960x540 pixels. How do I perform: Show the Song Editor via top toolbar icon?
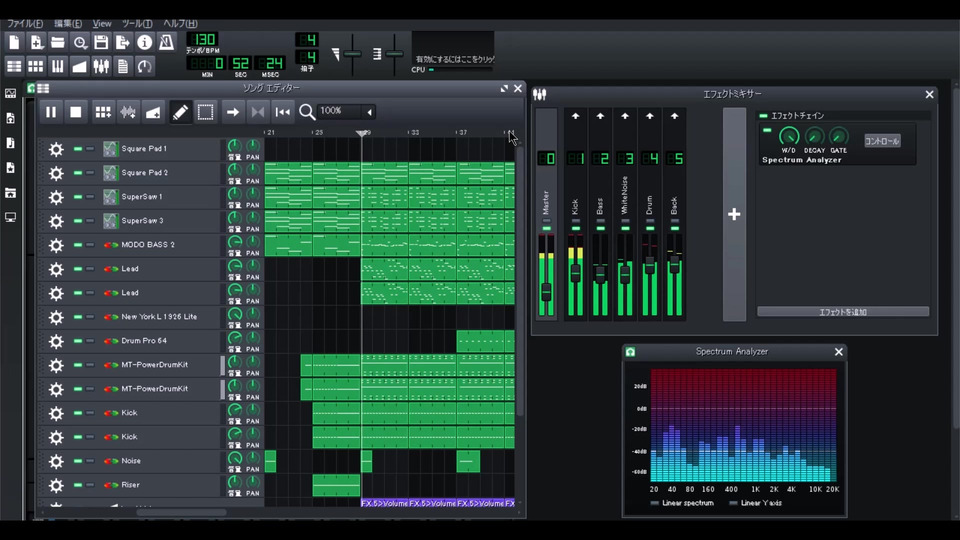pos(14,66)
